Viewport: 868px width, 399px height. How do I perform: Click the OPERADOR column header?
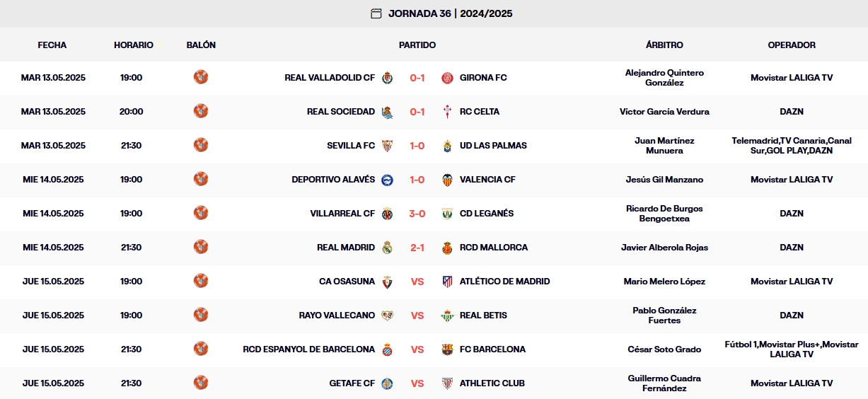click(792, 45)
